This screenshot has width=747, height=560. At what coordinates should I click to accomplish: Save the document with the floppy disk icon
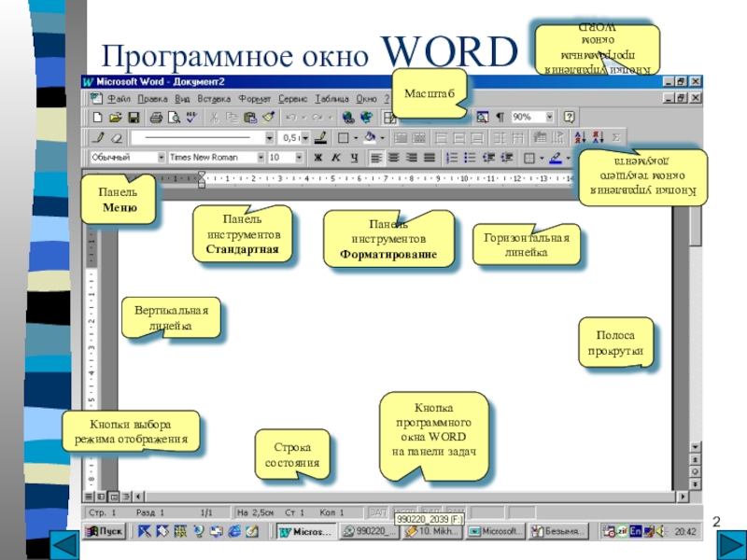pyautogui.click(x=133, y=118)
